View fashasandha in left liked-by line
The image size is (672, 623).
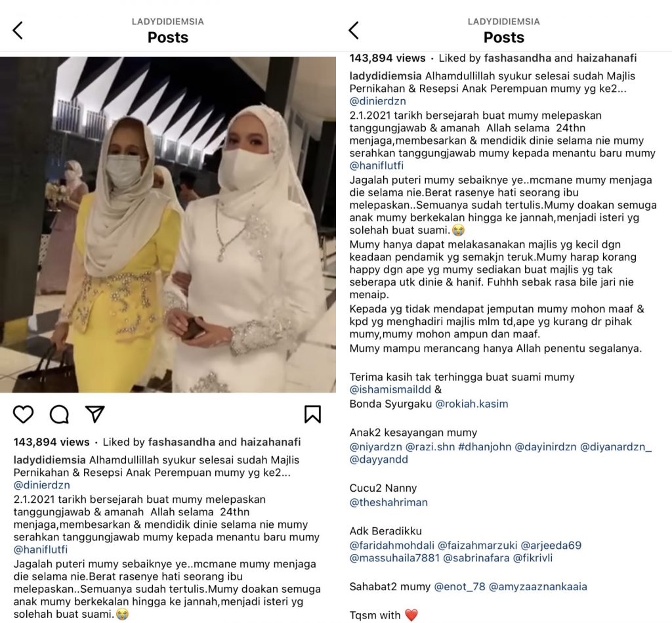182,442
